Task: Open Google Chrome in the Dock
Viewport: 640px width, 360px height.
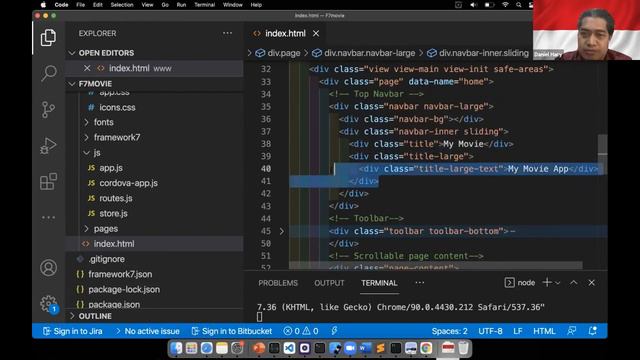Action: (x=426, y=348)
